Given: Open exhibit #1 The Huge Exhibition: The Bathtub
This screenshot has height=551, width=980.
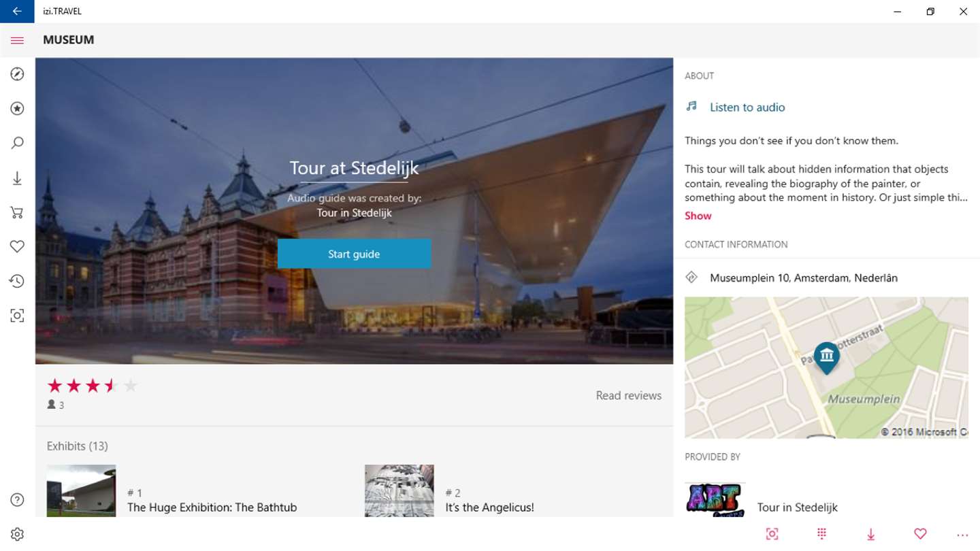Looking at the screenshot, I should tap(212, 507).
